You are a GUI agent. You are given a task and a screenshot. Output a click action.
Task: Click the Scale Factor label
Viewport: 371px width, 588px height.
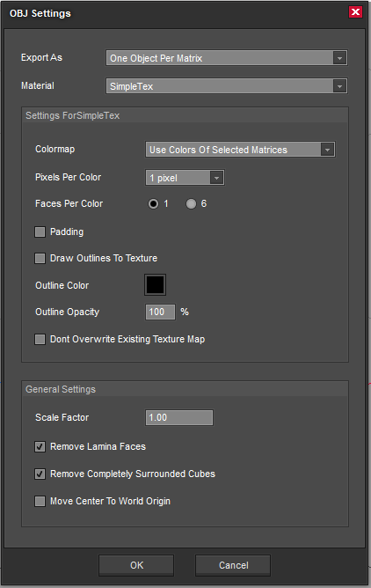tap(62, 417)
